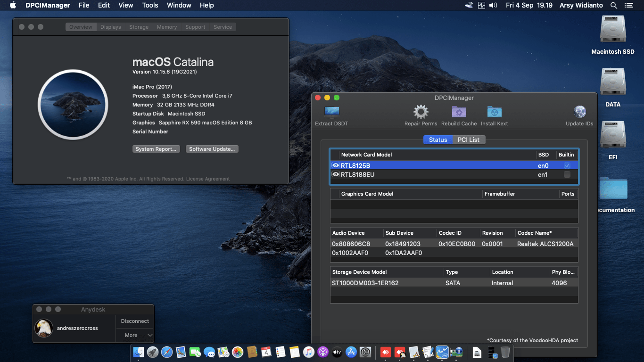644x362 pixels.
Task: Open Notes from the dock
Action: 295,352
